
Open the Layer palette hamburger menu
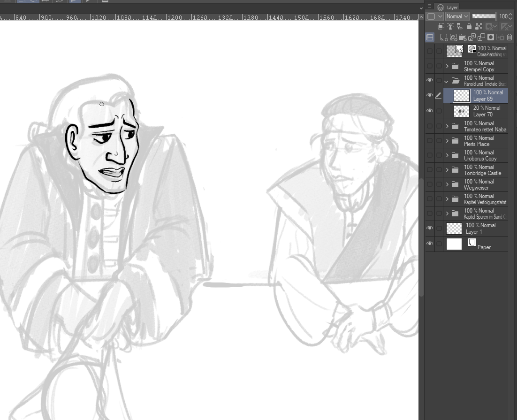click(x=429, y=6)
